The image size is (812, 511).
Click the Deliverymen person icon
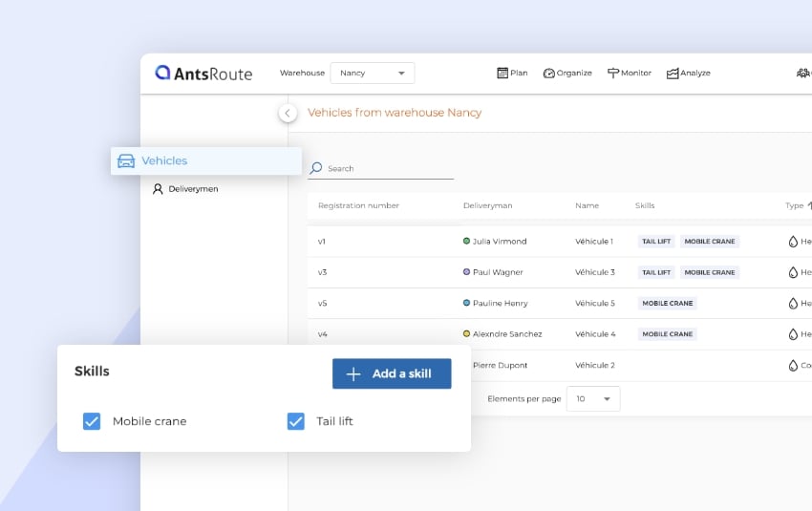(159, 189)
